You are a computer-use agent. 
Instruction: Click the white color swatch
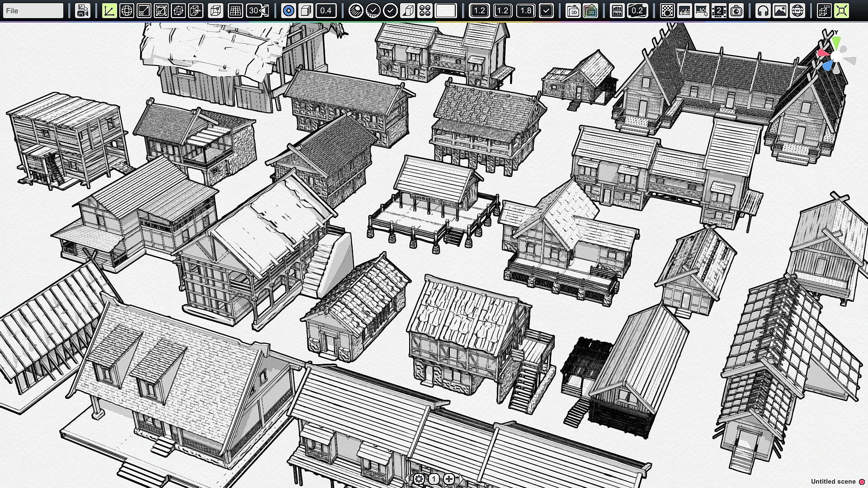[x=445, y=10]
